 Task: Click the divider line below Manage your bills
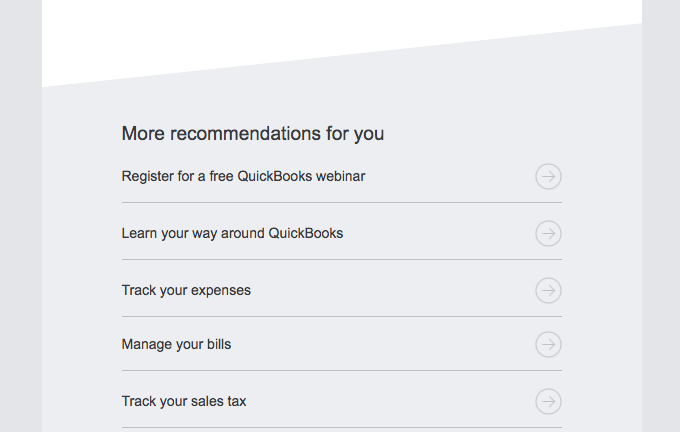[342, 370]
